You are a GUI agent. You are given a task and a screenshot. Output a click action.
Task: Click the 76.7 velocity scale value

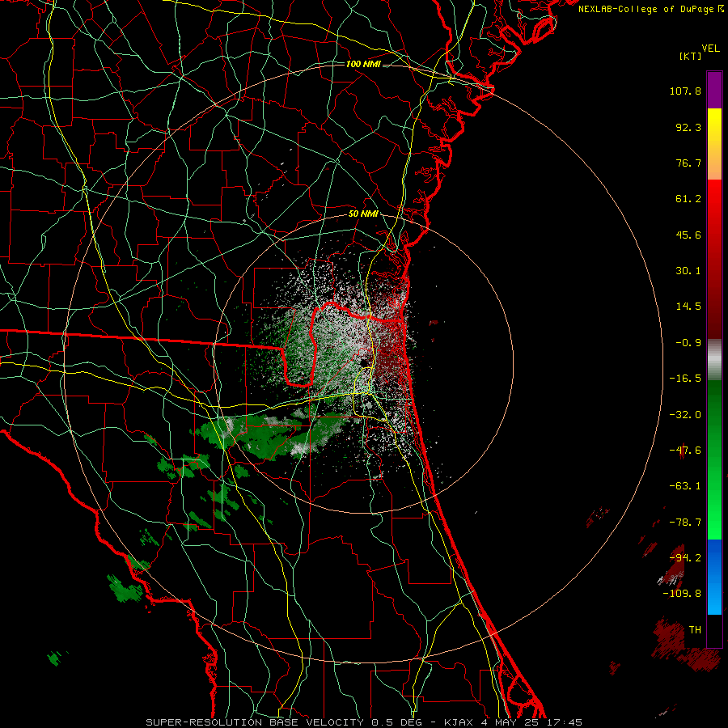pyautogui.click(x=688, y=163)
